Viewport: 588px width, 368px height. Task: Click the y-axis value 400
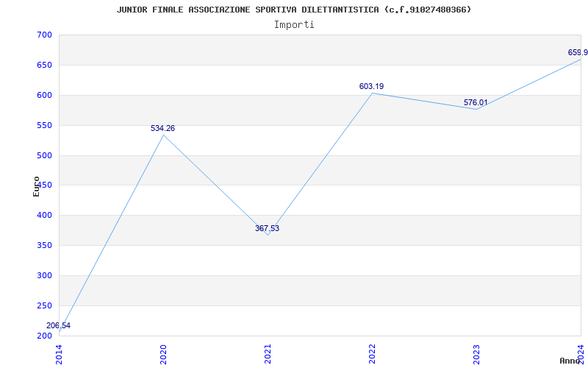44,216
